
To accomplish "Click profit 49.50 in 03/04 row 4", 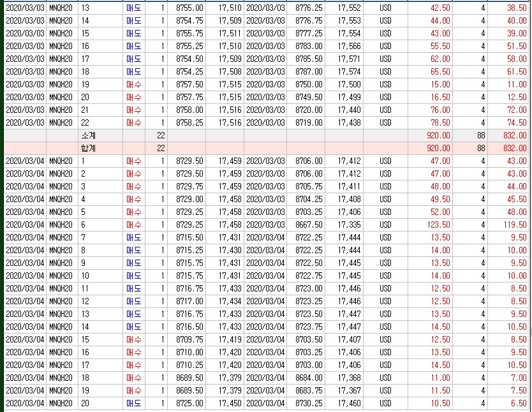I will pos(440,200).
